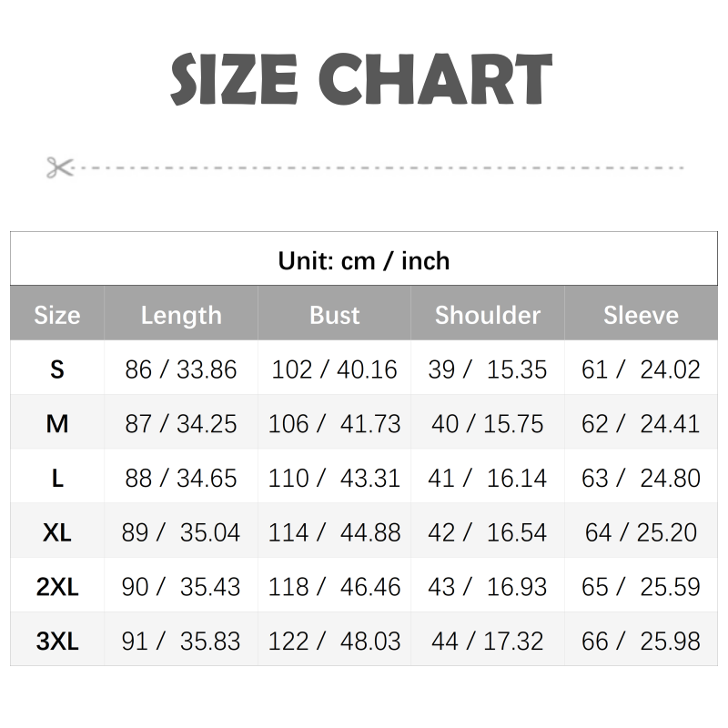Select the Length column header

(181, 315)
